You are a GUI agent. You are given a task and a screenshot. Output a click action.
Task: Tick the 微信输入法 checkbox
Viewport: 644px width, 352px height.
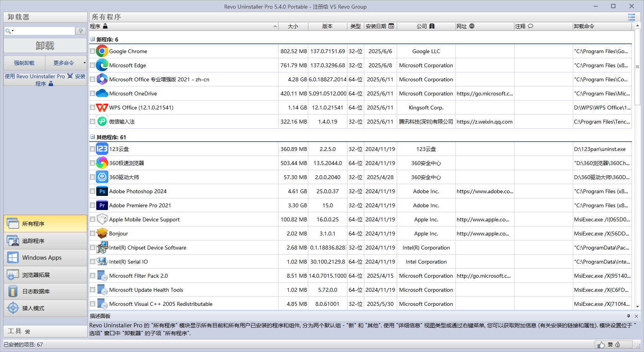click(93, 122)
